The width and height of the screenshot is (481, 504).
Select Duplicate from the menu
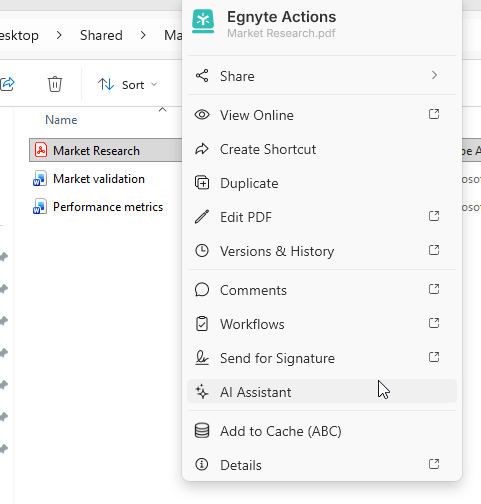click(322, 183)
